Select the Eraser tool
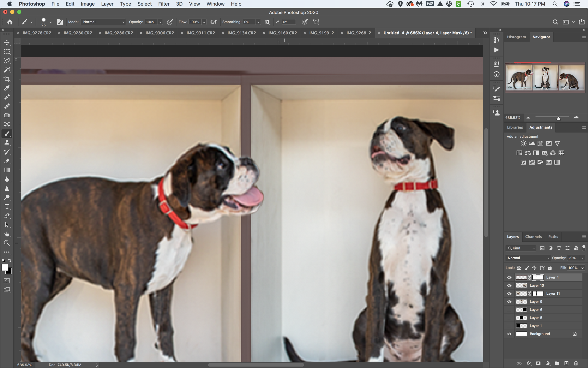 7,161
